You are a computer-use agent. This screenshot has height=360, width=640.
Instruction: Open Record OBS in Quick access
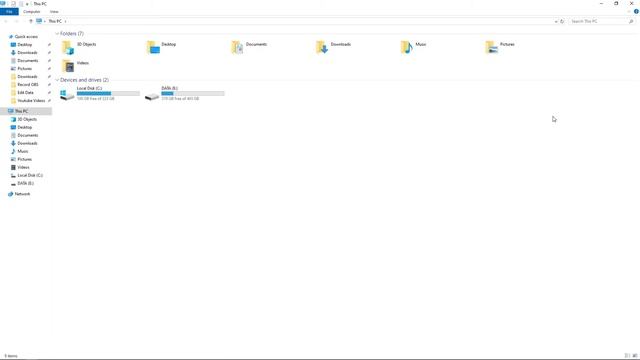click(28, 84)
